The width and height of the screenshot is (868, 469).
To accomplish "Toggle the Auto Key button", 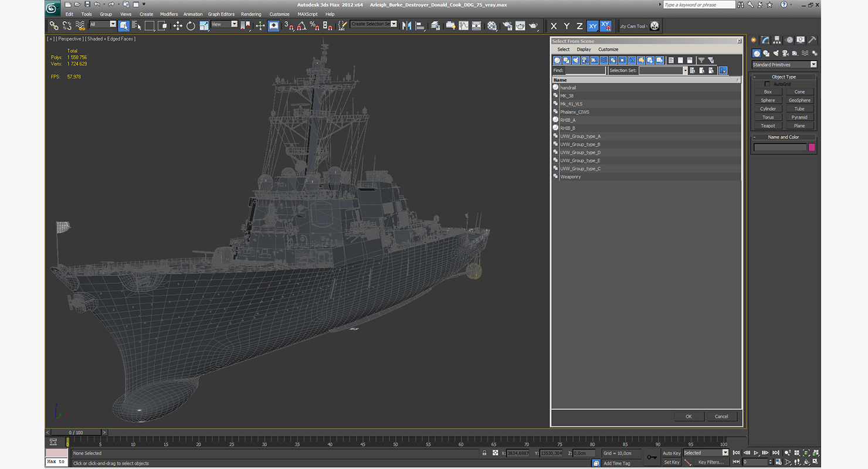I will click(x=672, y=453).
